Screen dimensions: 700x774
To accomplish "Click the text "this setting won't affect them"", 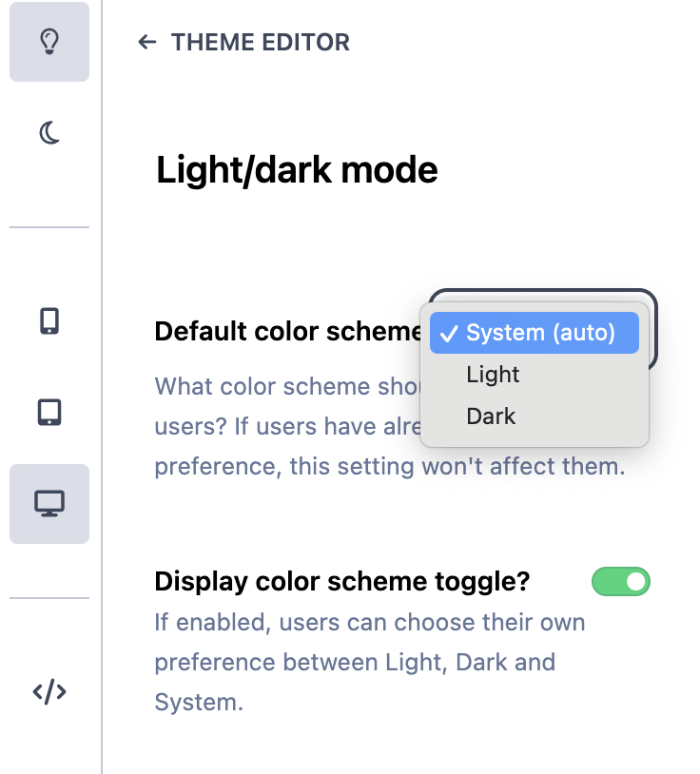I will (457, 467).
